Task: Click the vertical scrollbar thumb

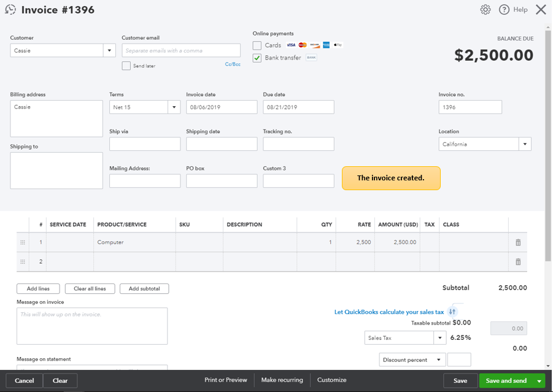Action: point(547,146)
